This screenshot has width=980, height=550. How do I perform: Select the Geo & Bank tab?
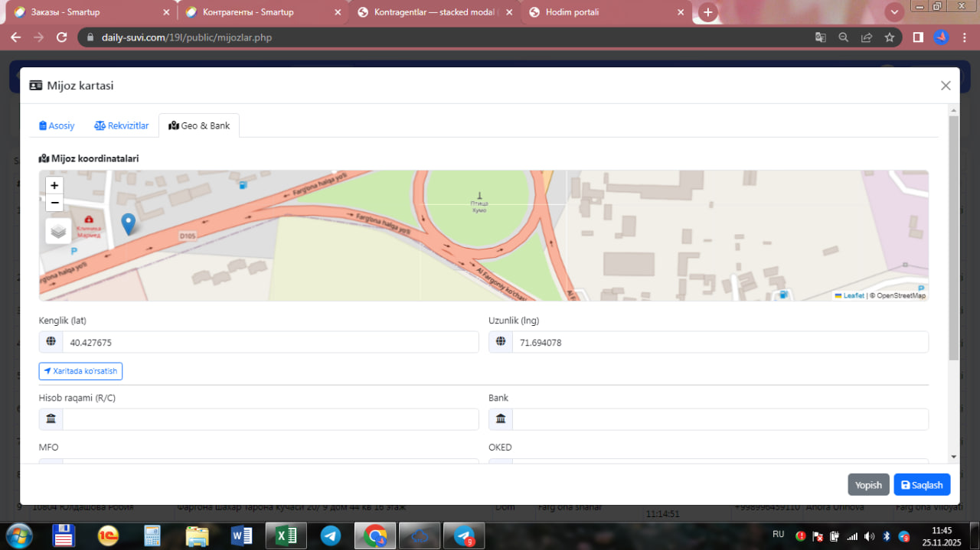point(199,125)
